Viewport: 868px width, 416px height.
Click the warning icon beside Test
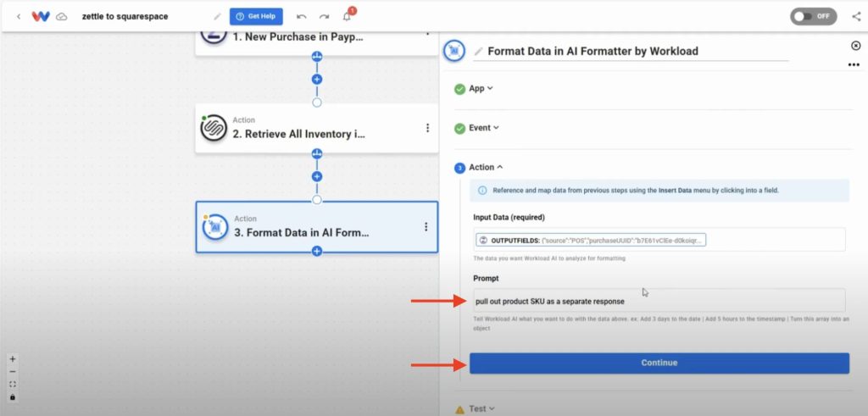pos(459,409)
